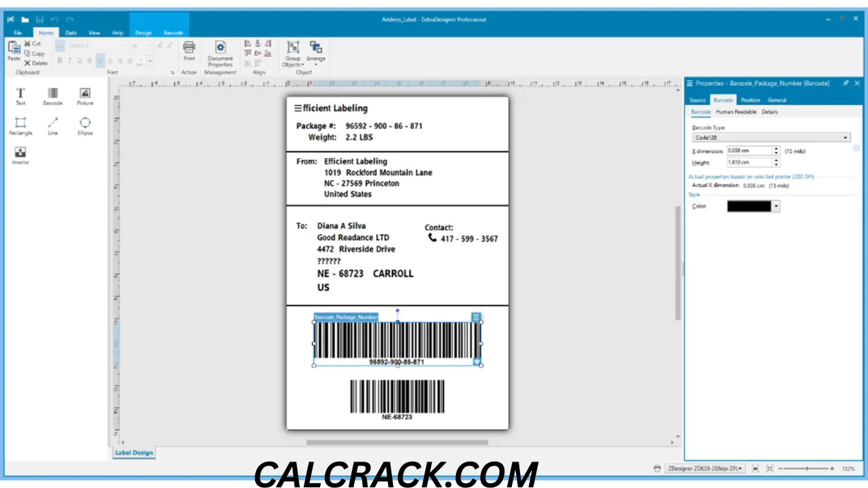868x488 pixels.
Task: Switch to the Design ribbon tab
Action: pyautogui.click(x=144, y=33)
